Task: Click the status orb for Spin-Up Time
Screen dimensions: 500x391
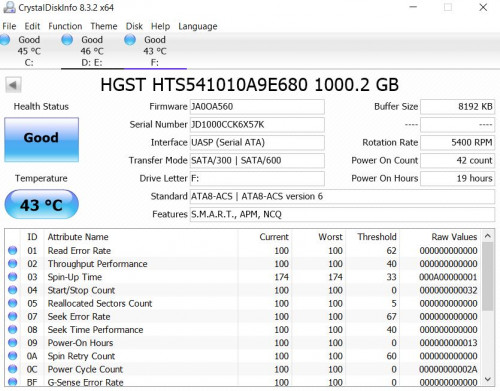Action: 13,277
